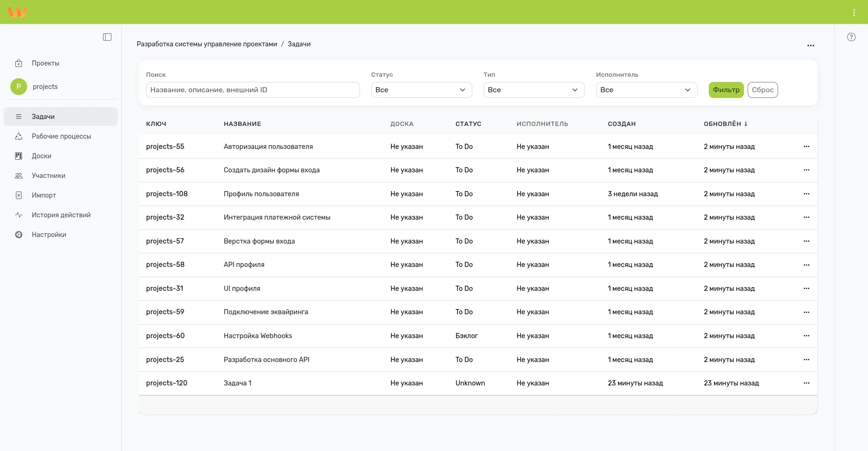Screen dimensions: 868x451
Task: Expand the Исполнитель filter dropdown
Action: (647, 90)
